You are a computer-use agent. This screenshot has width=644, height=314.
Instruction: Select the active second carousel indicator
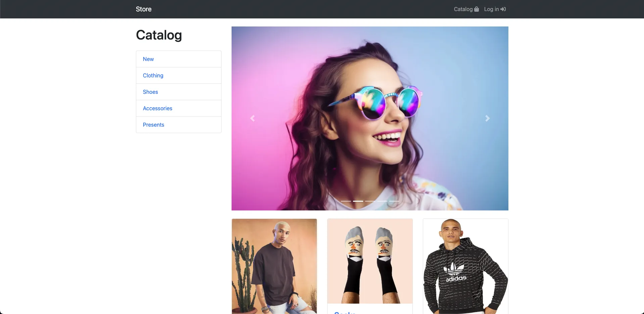pyautogui.click(x=358, y=201)
